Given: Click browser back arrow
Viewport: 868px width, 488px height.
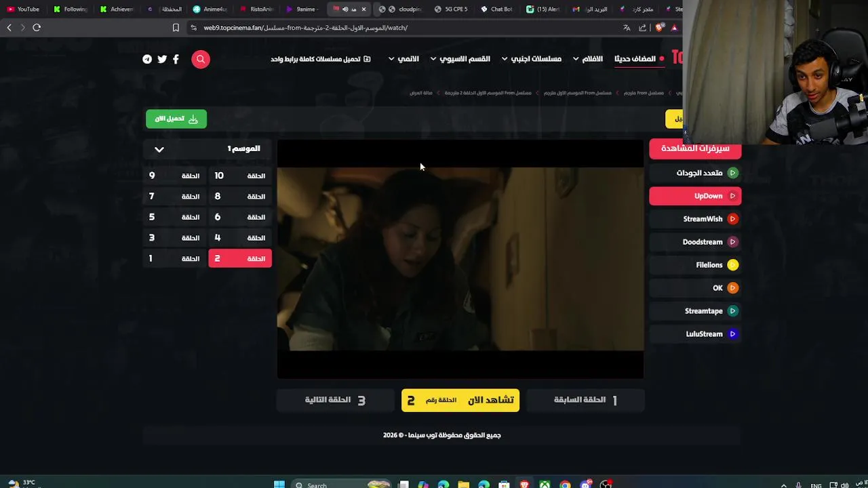Looking at the screenshot, I should pos(9,28).
